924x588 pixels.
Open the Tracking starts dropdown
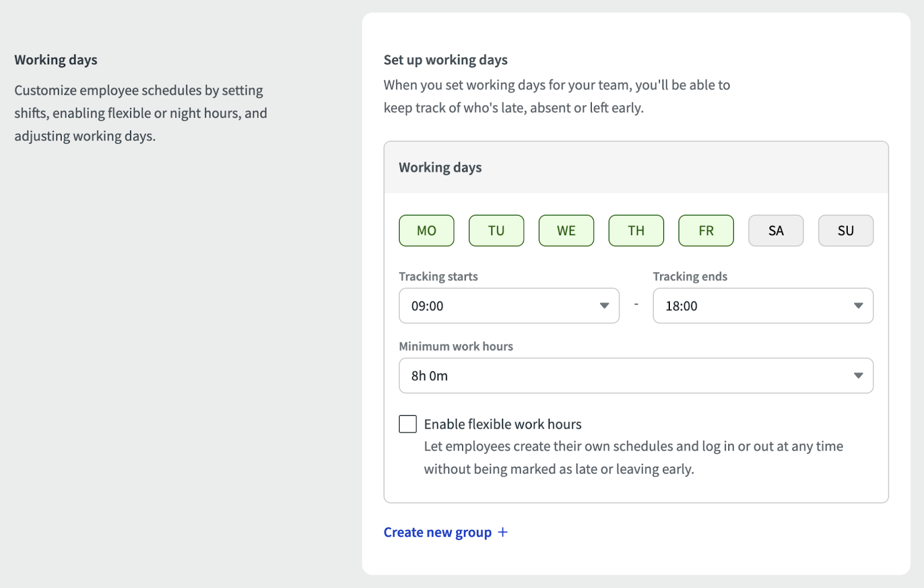[508, 306]
